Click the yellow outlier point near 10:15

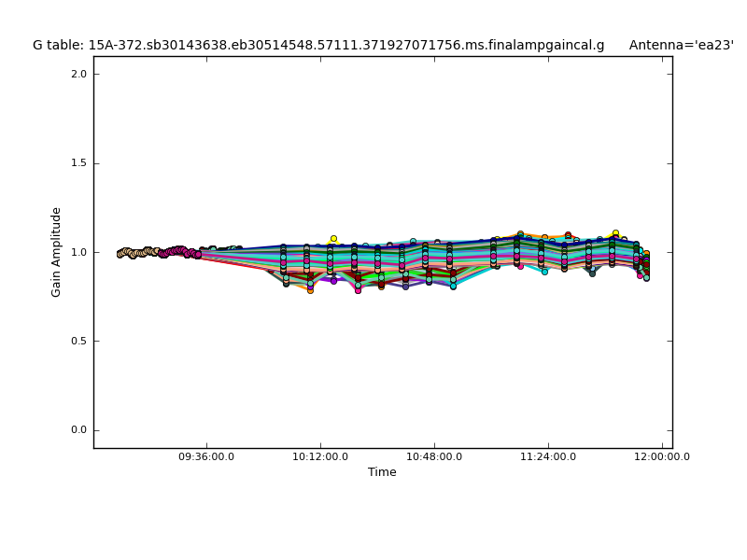[333, 239]
